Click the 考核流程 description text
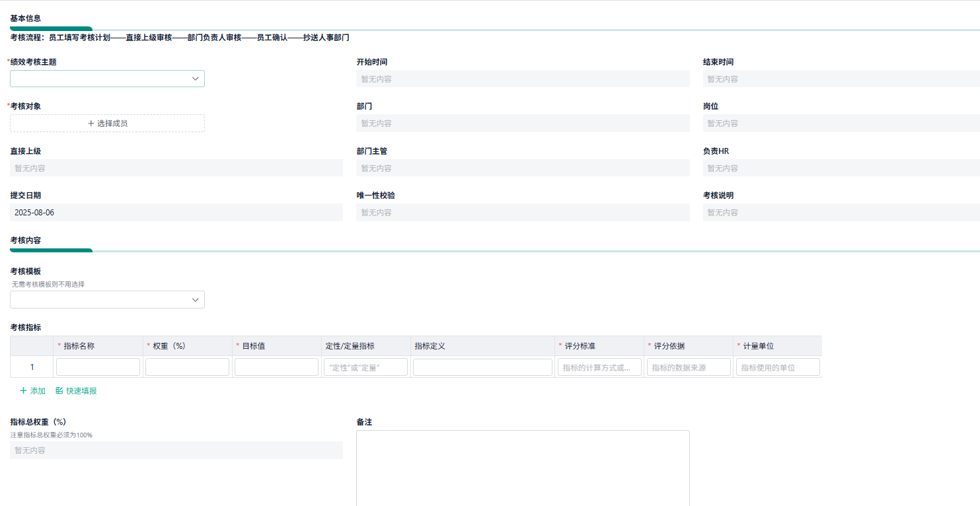Image resolution: width=980 pixels, height=506 pixels. click(x=180, y=38)
